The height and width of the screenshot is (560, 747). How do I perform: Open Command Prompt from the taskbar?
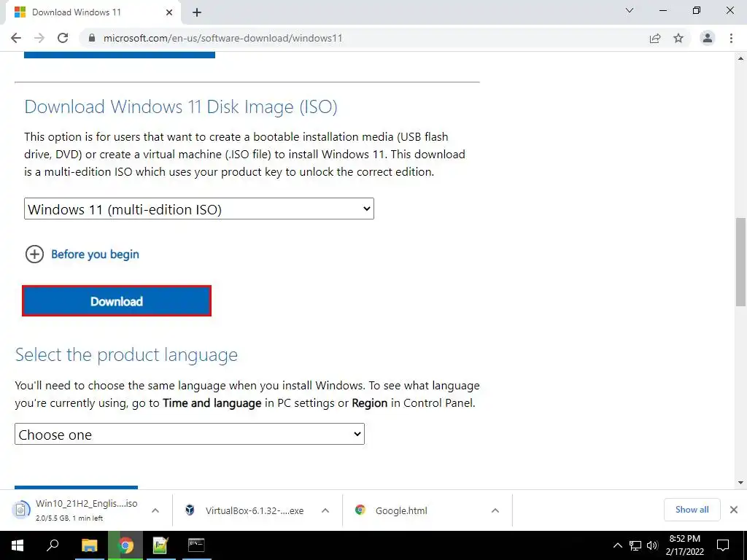pyautogui.click(x=196, y=545)
